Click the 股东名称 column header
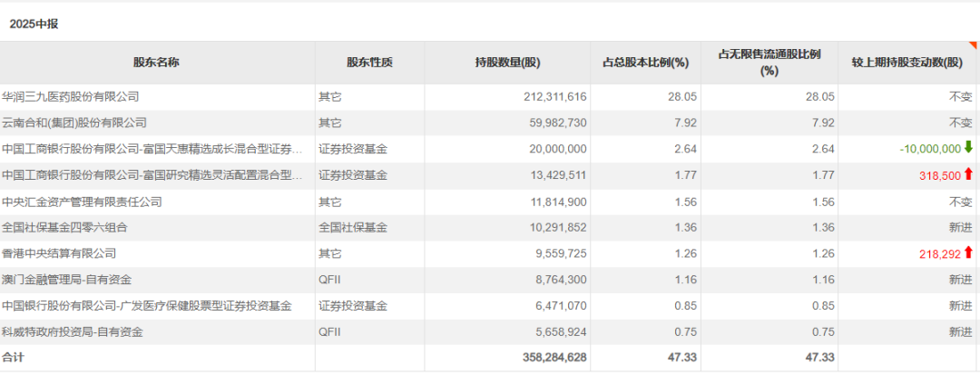The width and height of the screenshot is (980, 375). 157,63
